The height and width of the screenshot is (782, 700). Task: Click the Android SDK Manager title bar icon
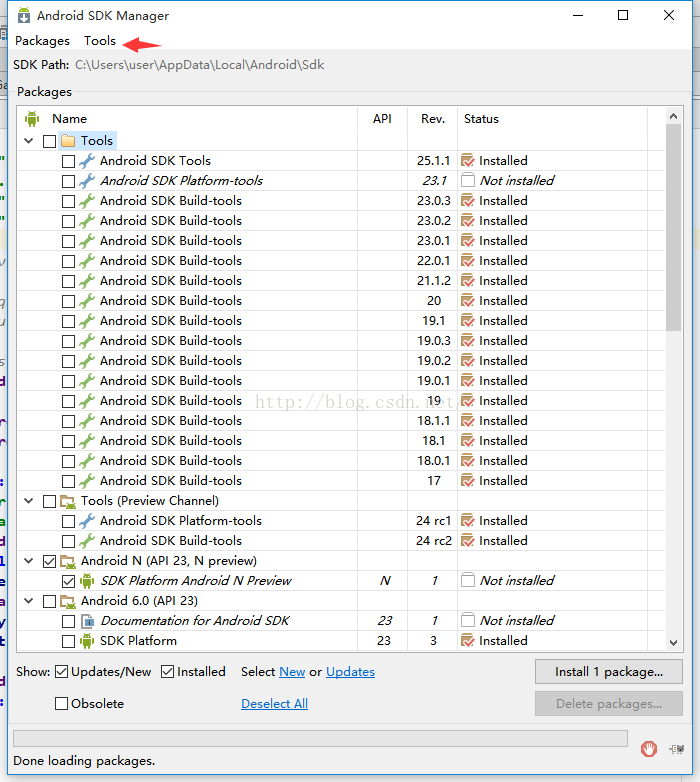pyautogui.click(x=23, y=15)
